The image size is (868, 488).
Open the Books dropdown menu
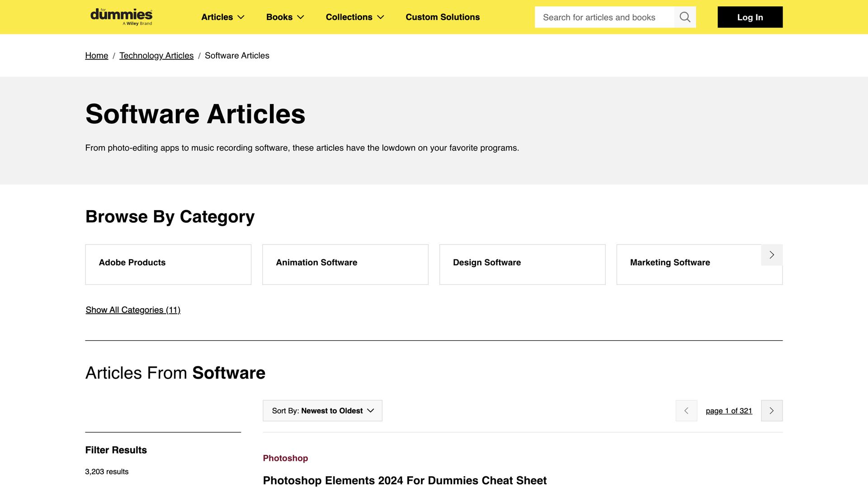285,17
